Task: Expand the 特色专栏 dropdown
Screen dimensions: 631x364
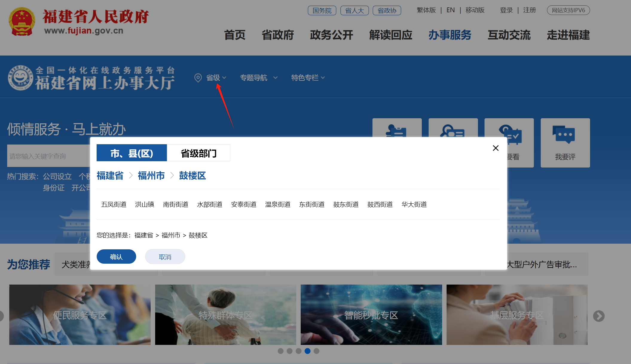Action: (x=308, y=78)
